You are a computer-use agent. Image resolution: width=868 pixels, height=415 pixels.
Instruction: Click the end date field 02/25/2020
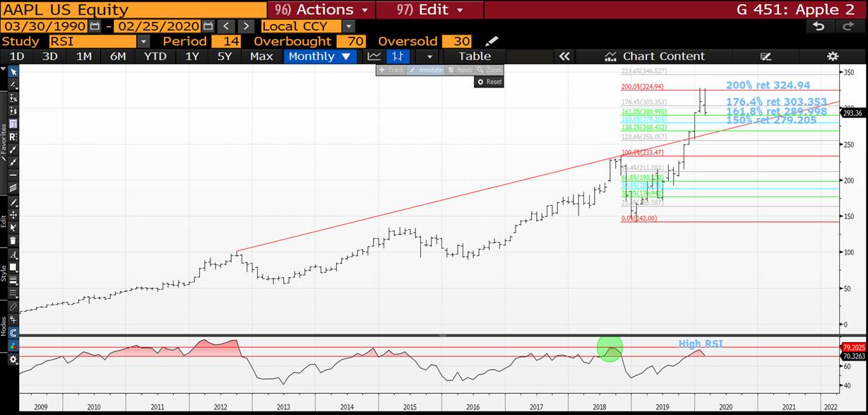(157, 26)
